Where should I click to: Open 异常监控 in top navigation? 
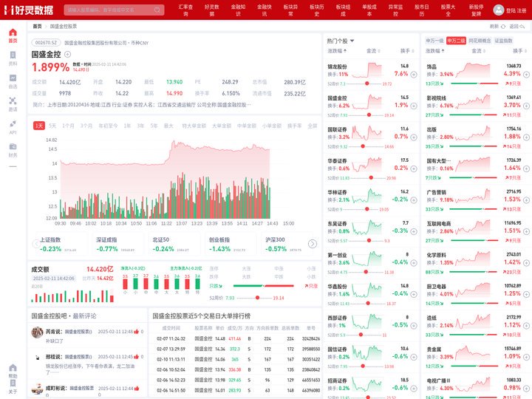click(x=395, y=10)
